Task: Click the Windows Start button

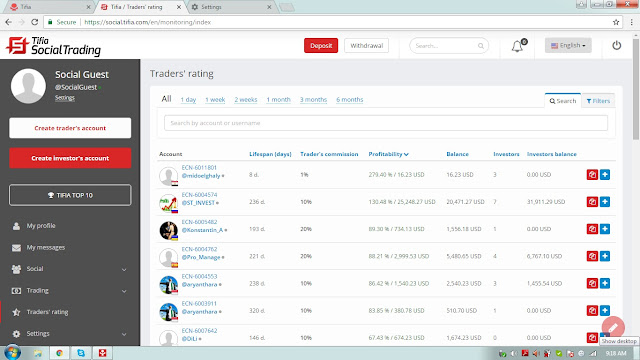Action: pyautogui.click(x=12, y=353)
